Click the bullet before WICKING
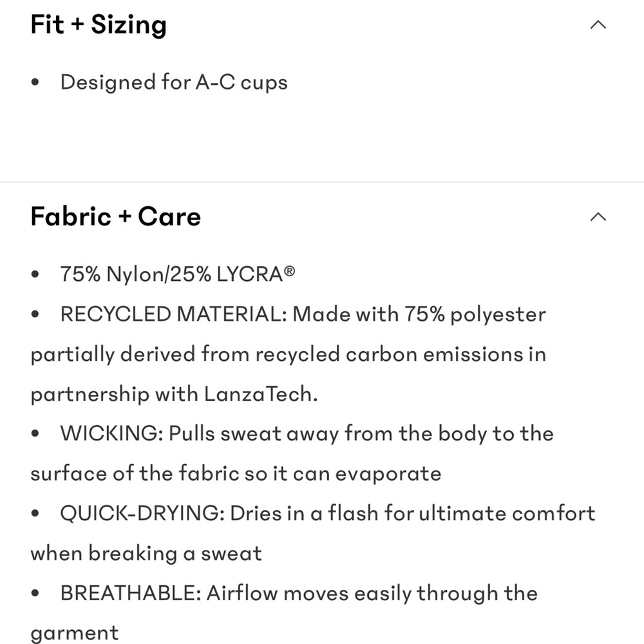 [35, 433]
